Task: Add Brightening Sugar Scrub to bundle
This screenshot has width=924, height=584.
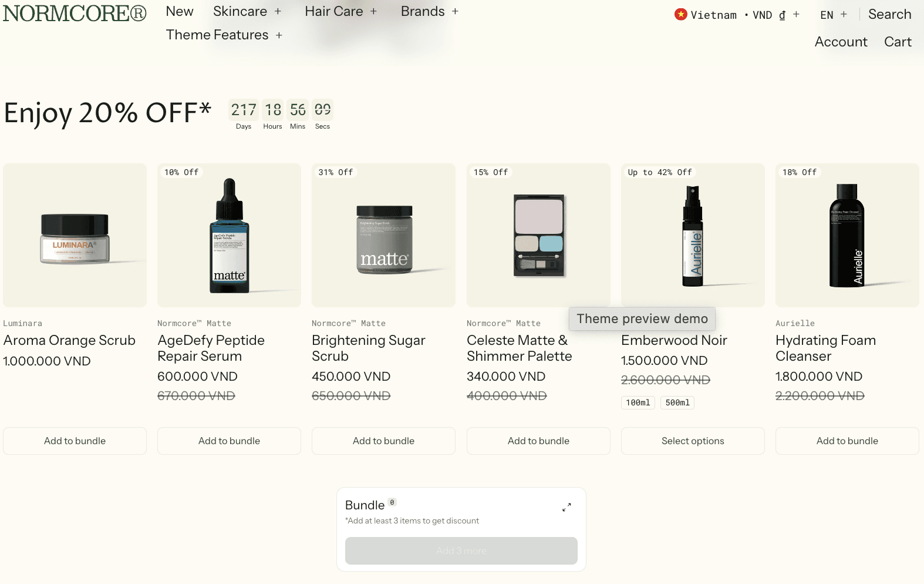Action: tap(383, 441)
